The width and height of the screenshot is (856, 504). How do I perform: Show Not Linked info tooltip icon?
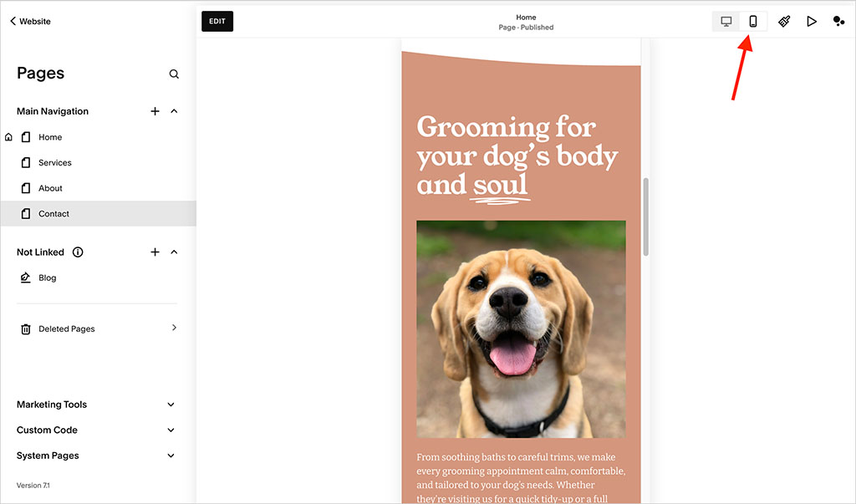[78, 252]
